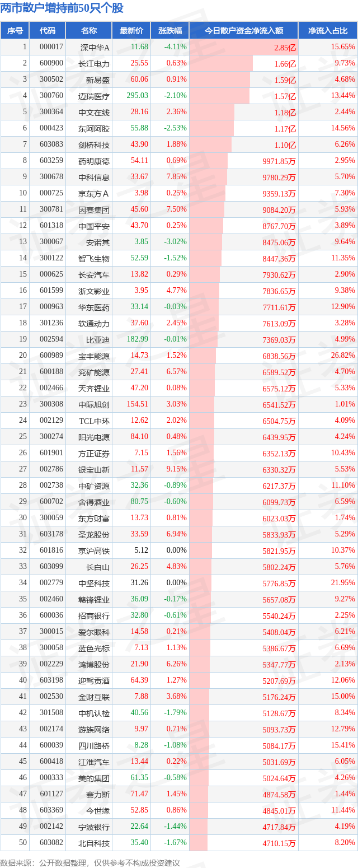Click the 154.51 price of 中际旭创
The image size is (358, 868).
click(x=138, y=404)
